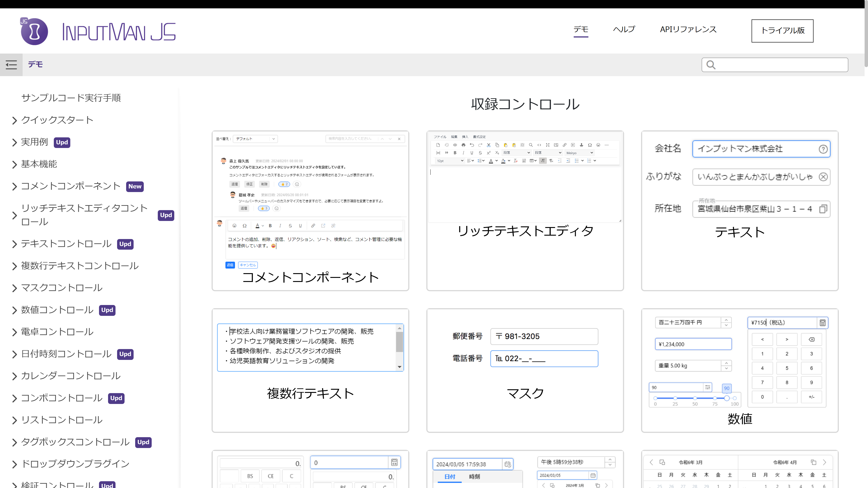Switch to 時刻 tab in datetime picker
Screen dimensions: 868x488
tap(474, 476)
